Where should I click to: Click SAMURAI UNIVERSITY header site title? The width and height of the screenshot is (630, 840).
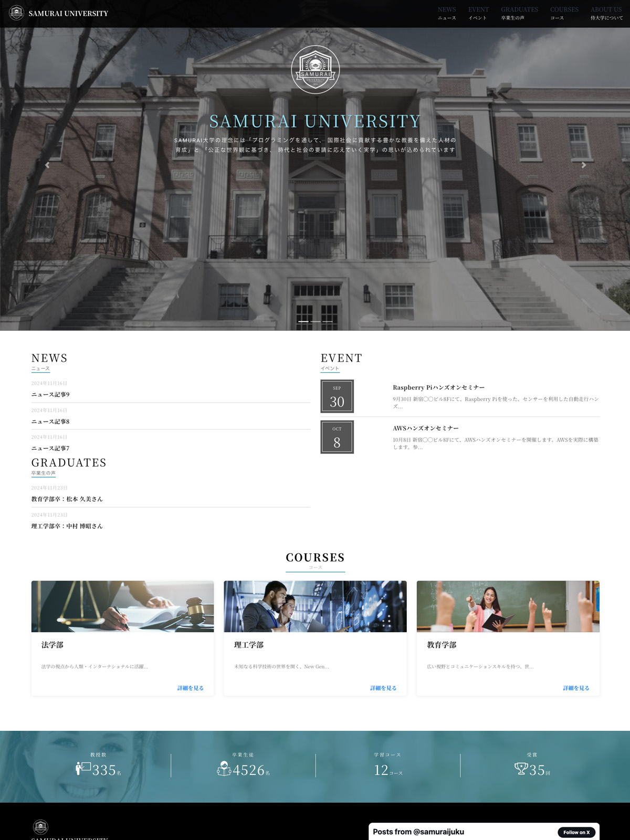pyautogui.click(x=68, y=13)
